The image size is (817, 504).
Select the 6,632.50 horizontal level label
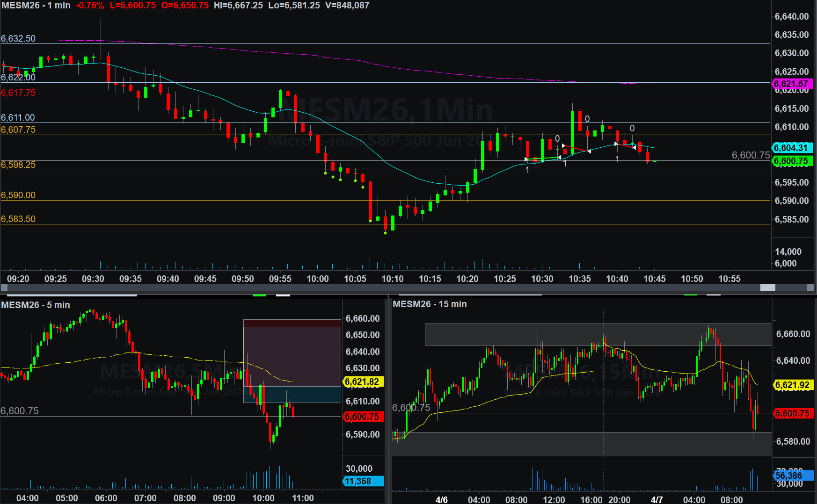point(18,38)
